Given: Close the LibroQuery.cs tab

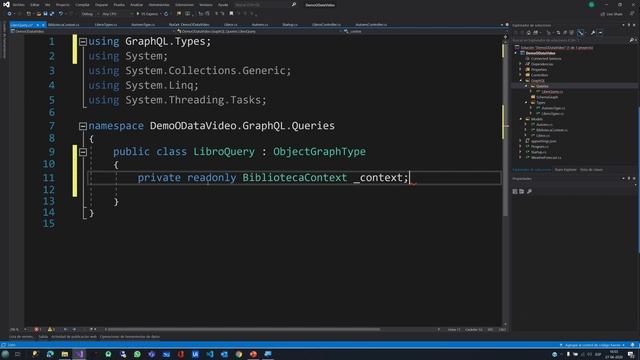Looking at the screenshot, I should tap(43, 25).
